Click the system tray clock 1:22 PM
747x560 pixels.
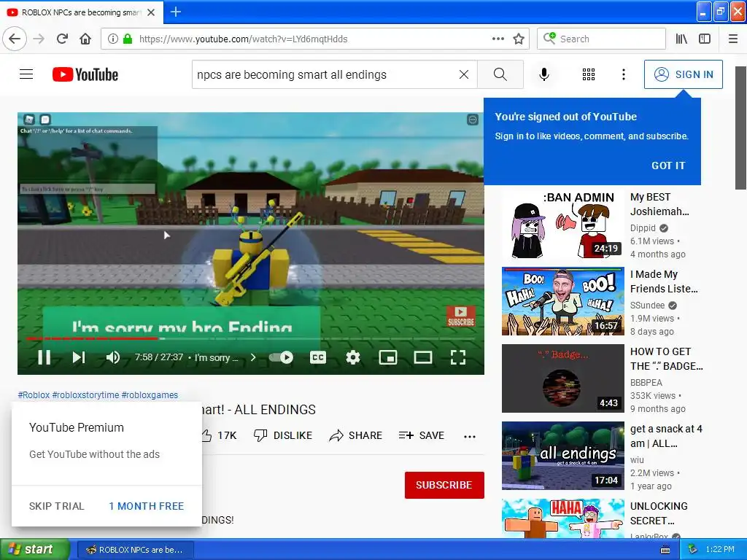719,549
